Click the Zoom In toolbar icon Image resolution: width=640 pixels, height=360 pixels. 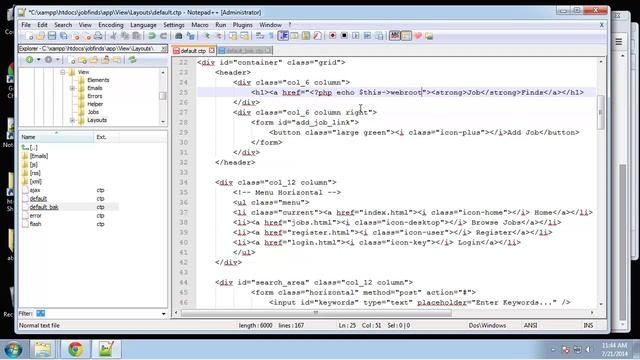(x=207, y=36)
